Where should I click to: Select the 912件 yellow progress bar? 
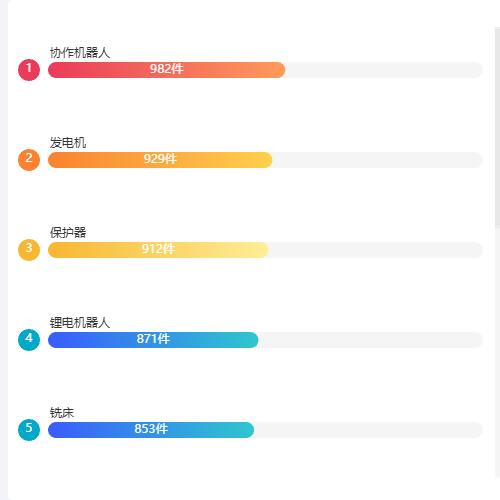[158, 250]
